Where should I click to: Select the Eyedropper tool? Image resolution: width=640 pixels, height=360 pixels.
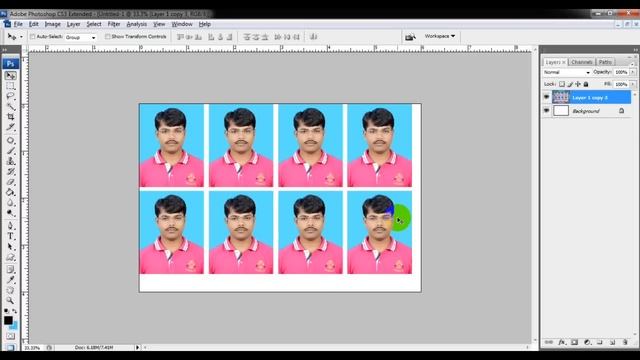click(x=11, y=280)
